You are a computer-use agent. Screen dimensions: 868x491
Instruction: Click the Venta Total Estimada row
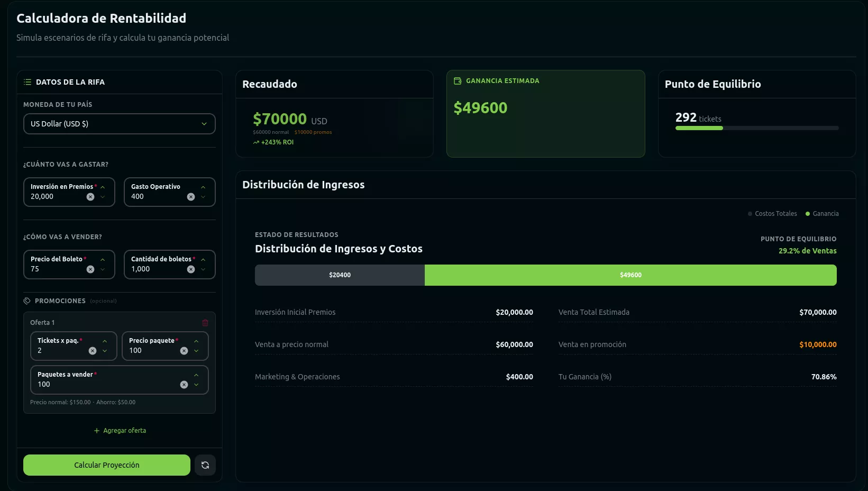pos(698,313)
